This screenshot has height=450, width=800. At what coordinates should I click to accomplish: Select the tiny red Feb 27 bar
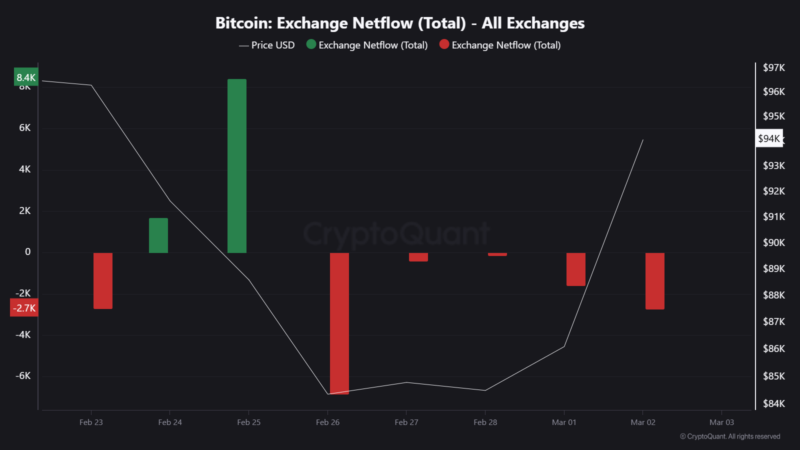pos(418,257)
